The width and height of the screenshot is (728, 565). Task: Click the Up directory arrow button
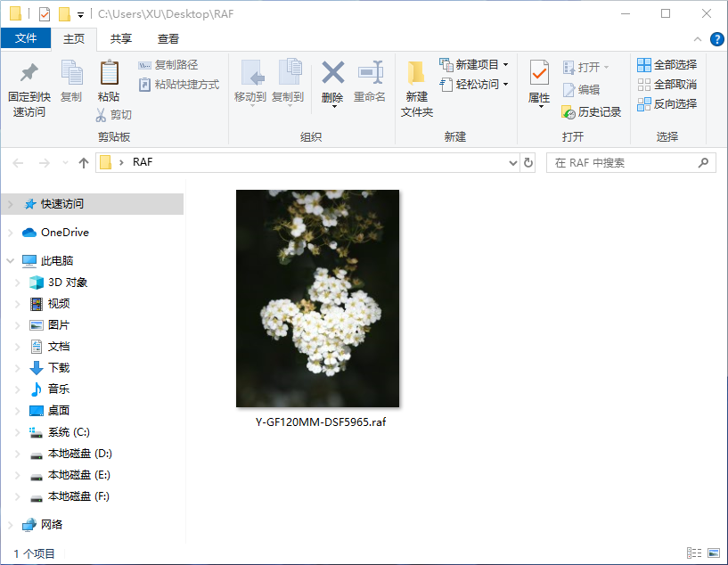point(84,163)
